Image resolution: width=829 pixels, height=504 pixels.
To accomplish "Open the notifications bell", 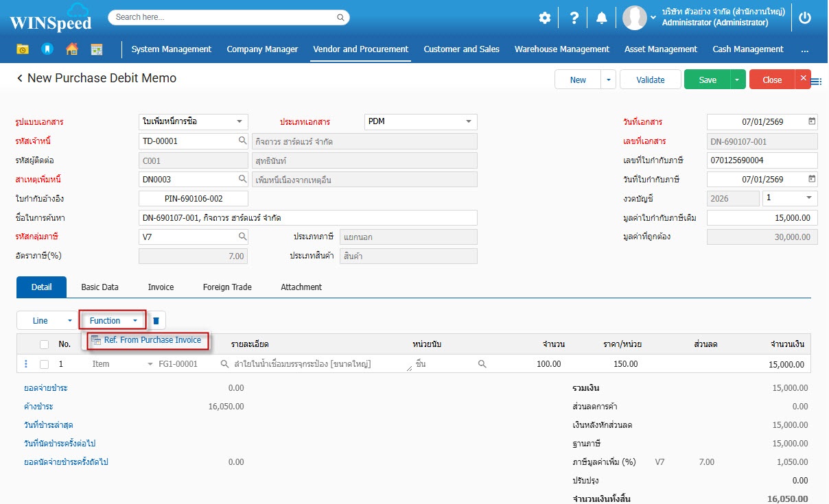I will click(x=601, y=18).
